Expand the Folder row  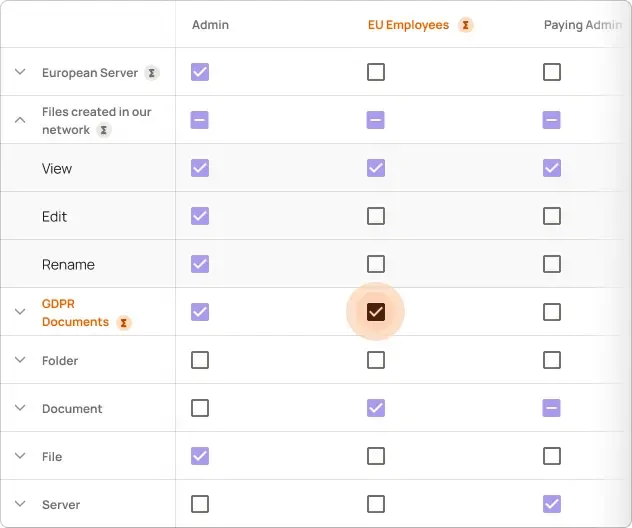20,360
